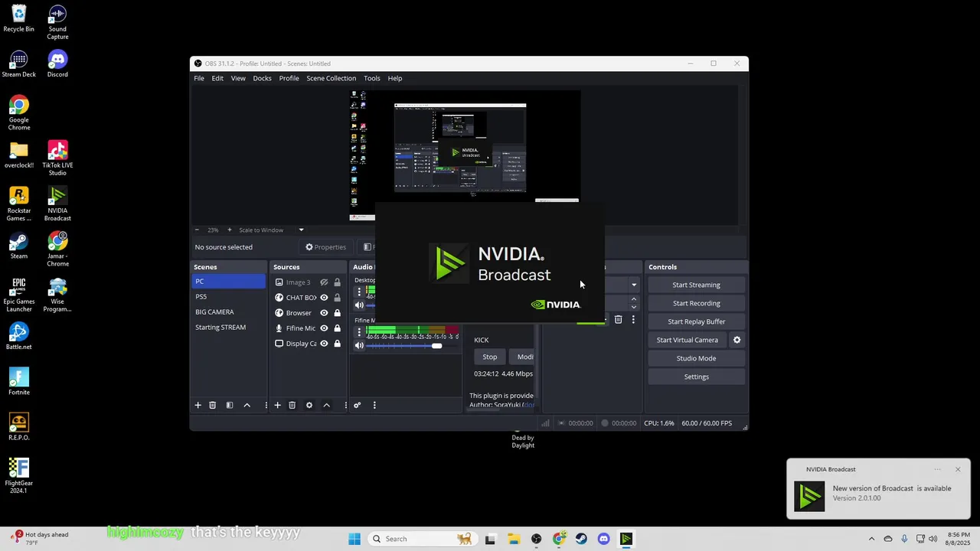
Task: Open NVIDIA Broadcast desktop shortcut
Action: point(57,202)
